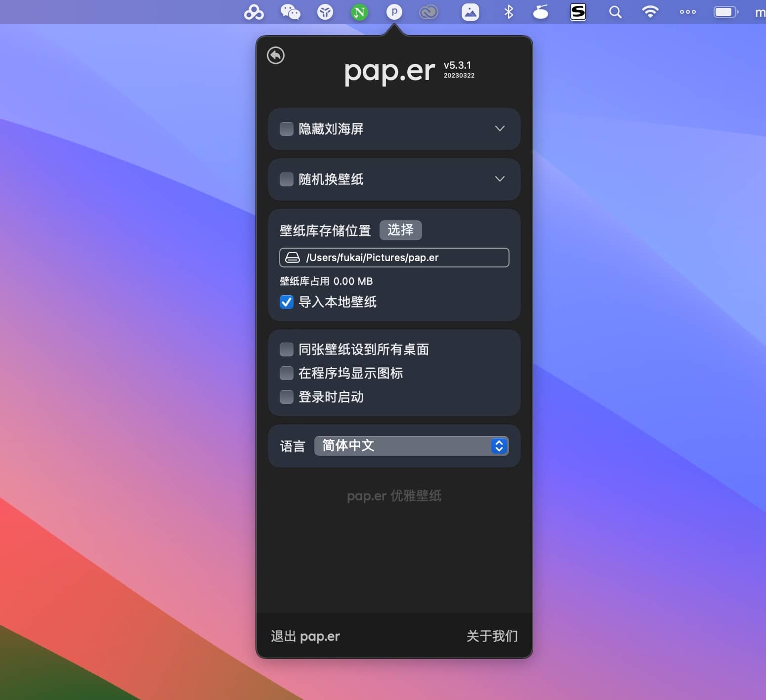Image resolution: width=766 pixels, height=700 pixels.
Task: Open the 关于我们 link
Action: point(492,636)
